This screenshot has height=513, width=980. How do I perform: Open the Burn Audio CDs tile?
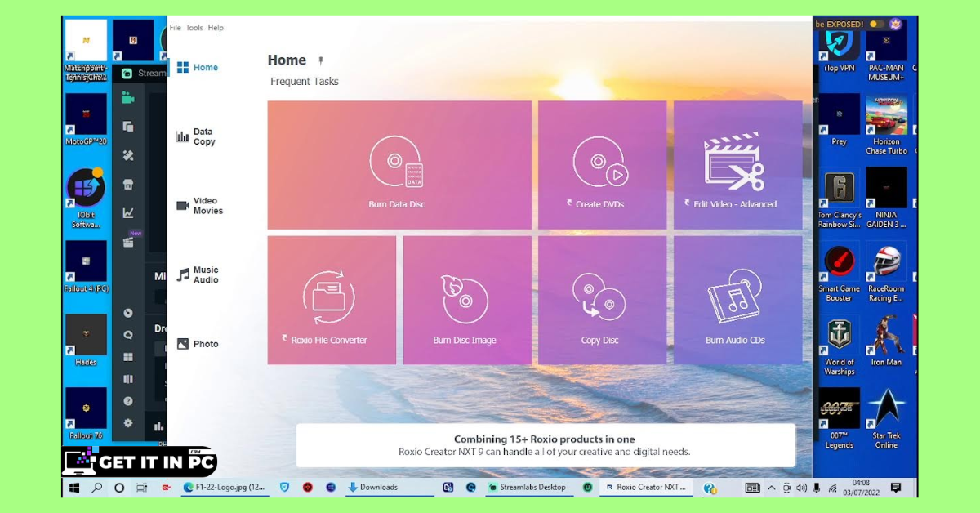[x=737, y=300]
